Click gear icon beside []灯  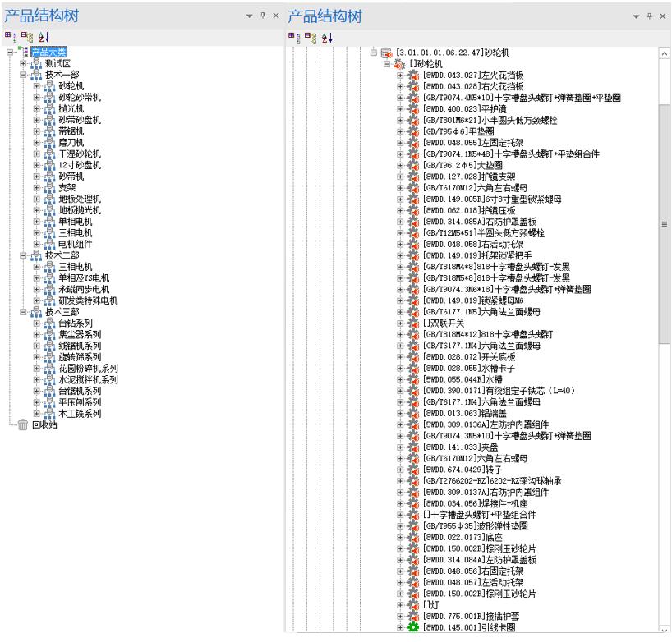[x=413, y=605]
